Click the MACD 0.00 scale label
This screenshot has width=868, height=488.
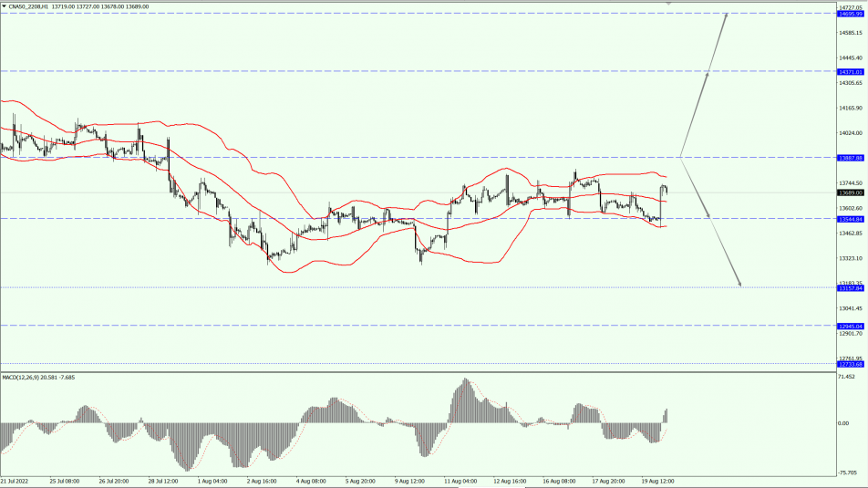(x=843, y=424)
